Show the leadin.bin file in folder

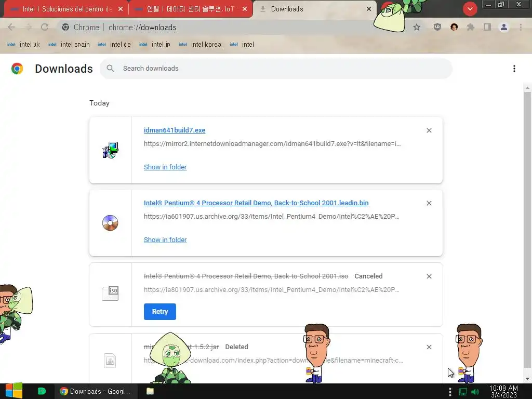[165, 240]
